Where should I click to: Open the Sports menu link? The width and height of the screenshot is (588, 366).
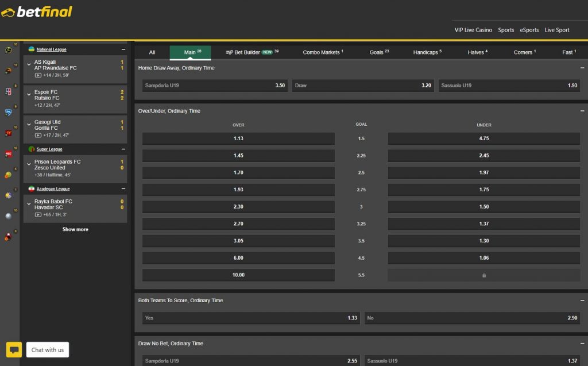point(506,30)
